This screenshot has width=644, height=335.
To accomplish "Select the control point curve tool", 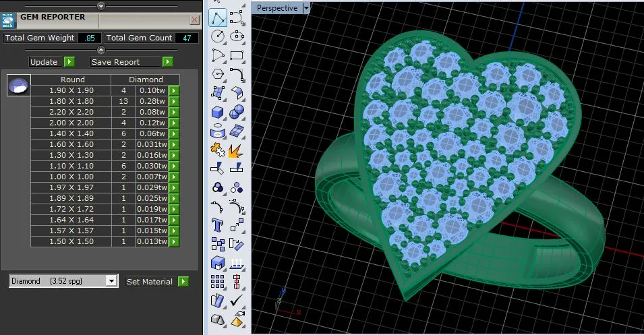I will [x=237, y=18].
